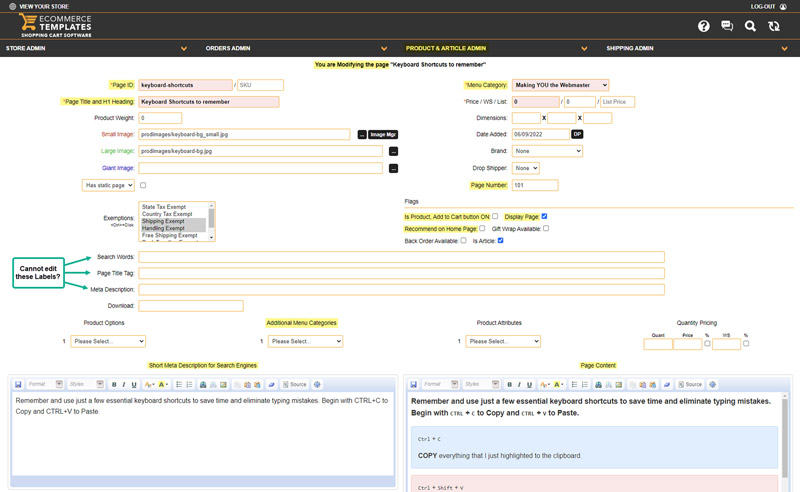Toggle the Display Page checkbox
The height and width of the screenshot is (492, 800).
click(x=544, y=216)
